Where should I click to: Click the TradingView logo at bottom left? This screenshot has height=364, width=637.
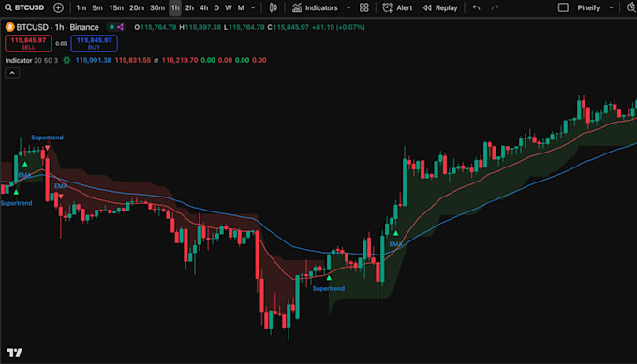coord(14,352)
